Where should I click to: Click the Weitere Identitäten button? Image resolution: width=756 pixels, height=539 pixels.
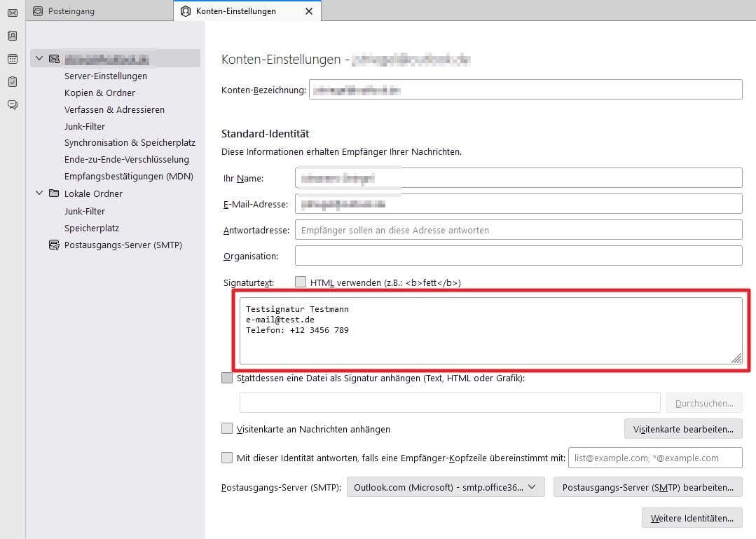(x=692, y=517)
